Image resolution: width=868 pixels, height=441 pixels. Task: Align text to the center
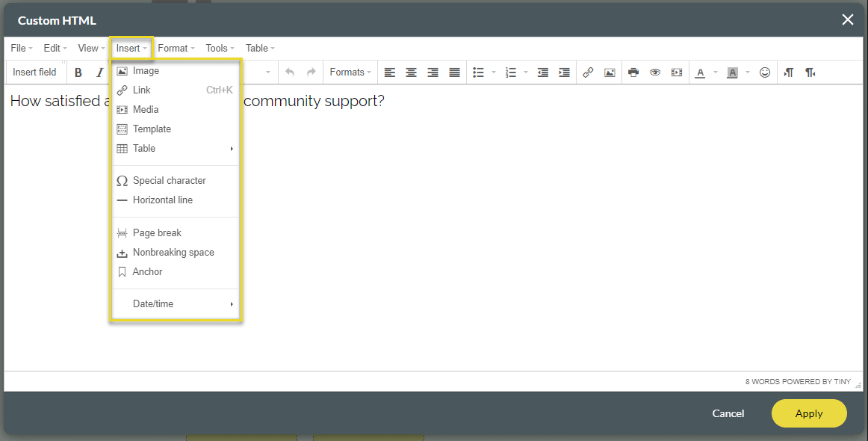411,72
